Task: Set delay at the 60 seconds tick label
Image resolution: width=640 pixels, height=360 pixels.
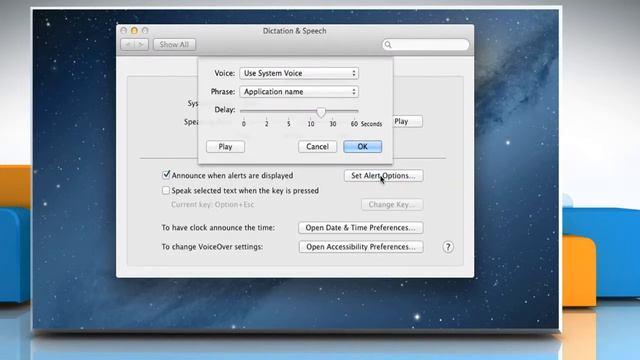Action: point(354,124)
